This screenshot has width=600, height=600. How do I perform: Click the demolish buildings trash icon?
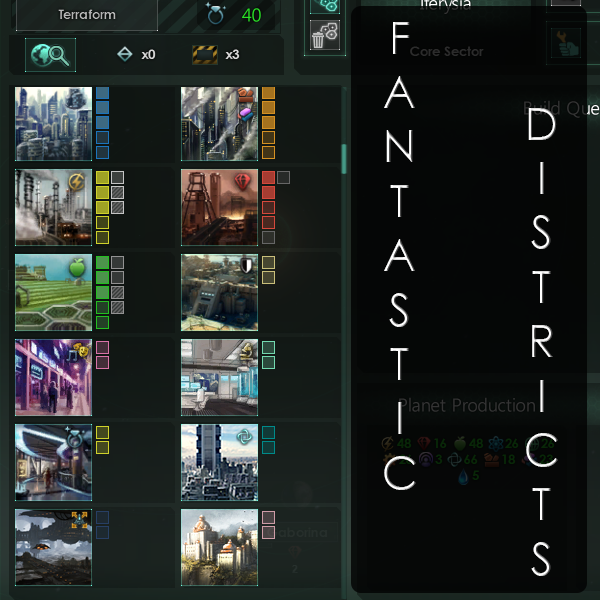coord(324,35)
